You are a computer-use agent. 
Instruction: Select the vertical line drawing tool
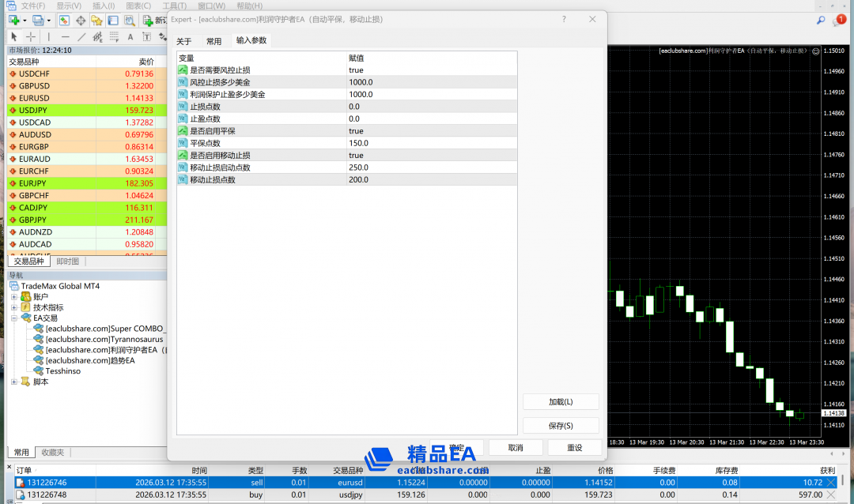48,36
